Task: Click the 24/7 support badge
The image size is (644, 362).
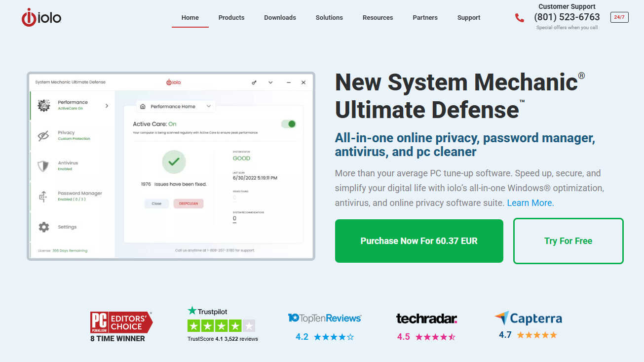Action: tap(619, 17)
